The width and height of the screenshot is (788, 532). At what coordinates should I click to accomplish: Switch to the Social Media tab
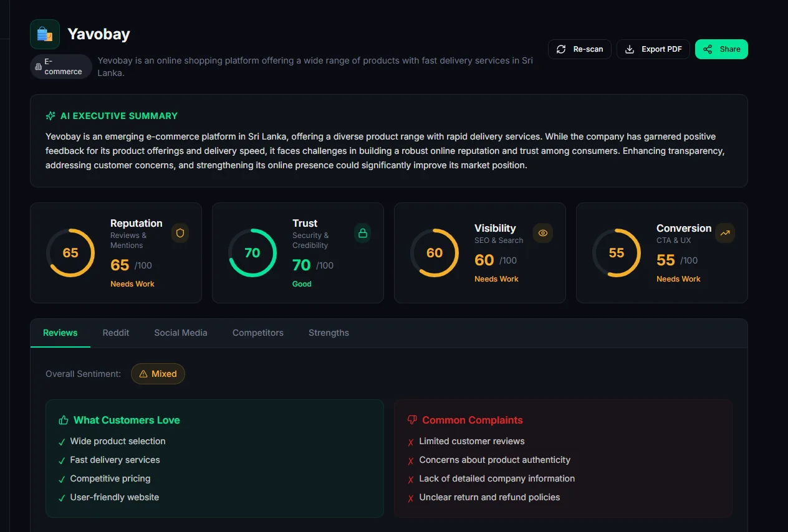point(181,333)
